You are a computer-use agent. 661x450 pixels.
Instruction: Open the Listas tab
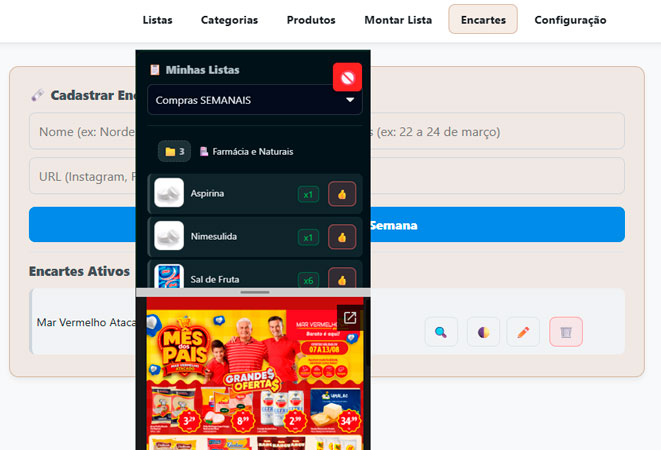(x=157, y=20)
